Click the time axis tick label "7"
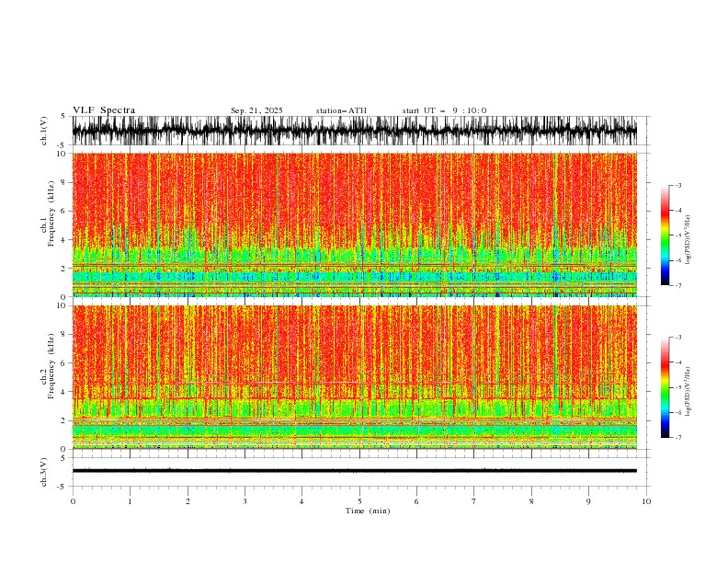 pyautogui.click(x=474, y=501)
